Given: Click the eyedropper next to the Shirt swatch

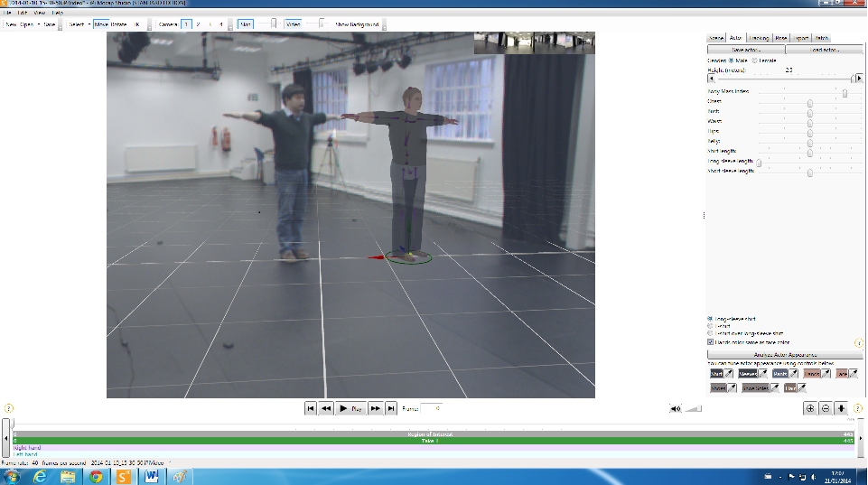Looking at the screenshot, I should (729, 374).
